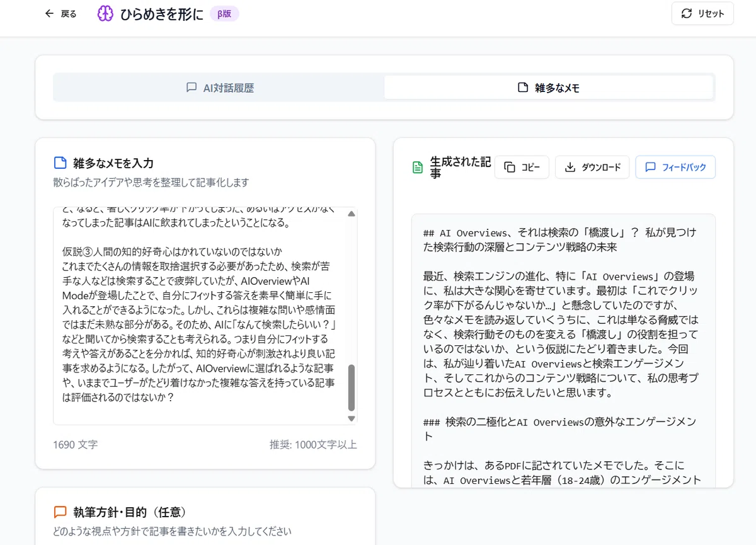Viewport: 756px width, 545px height.
Task: Select the 雑多なメモ tab
Action: click(549, 88)
